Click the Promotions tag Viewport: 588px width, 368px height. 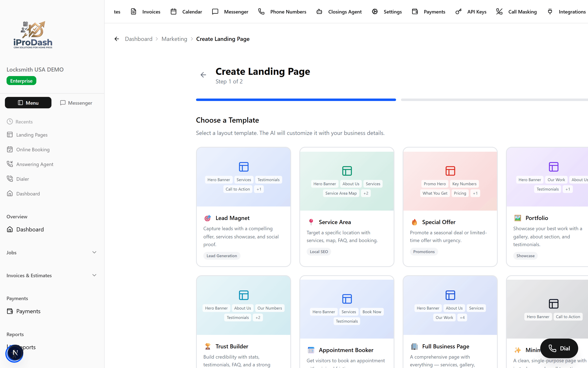[x=424, y=252]
